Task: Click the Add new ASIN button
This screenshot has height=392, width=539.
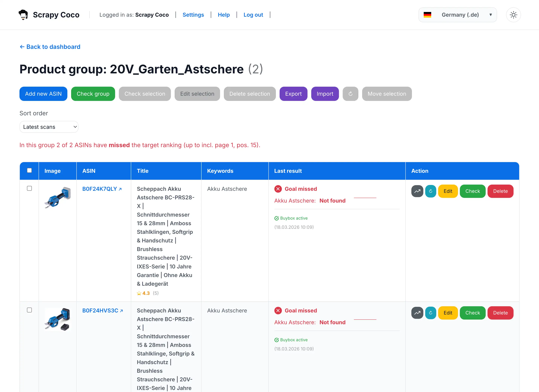Action: 43,94
